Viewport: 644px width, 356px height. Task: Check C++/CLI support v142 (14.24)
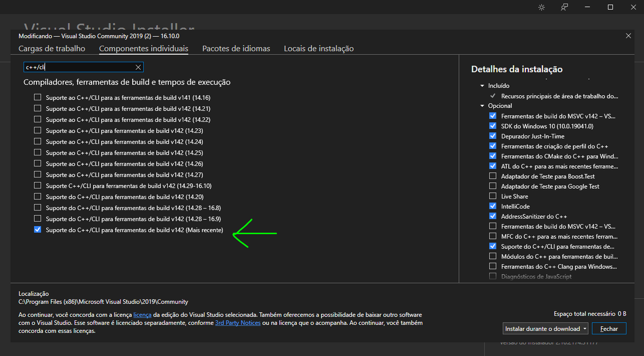click(x=37, y=141)
